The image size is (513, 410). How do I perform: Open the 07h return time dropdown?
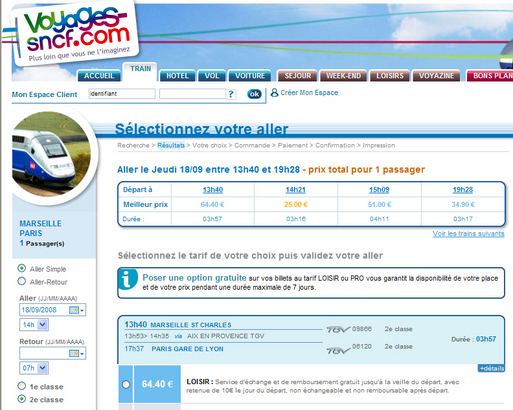34,368
